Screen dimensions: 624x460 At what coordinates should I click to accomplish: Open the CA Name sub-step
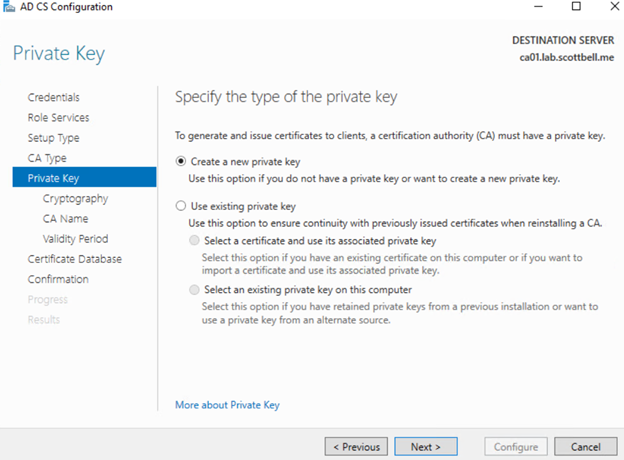pos(65,218)
